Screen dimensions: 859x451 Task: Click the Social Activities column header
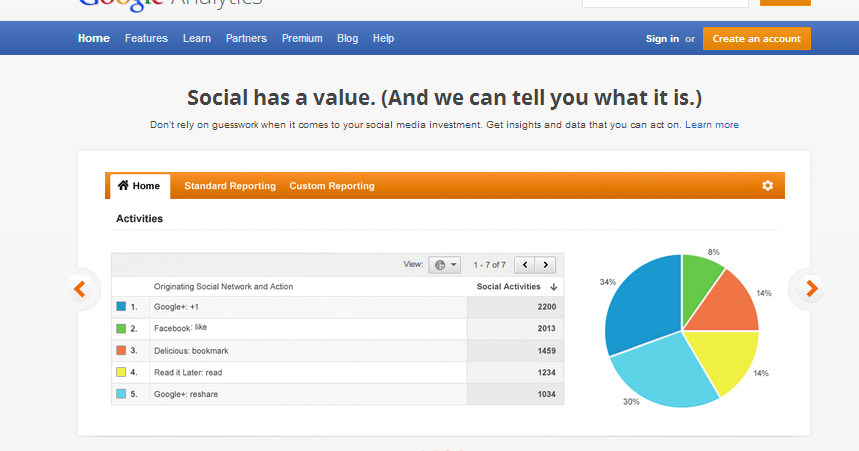click(x=508, y=287)
